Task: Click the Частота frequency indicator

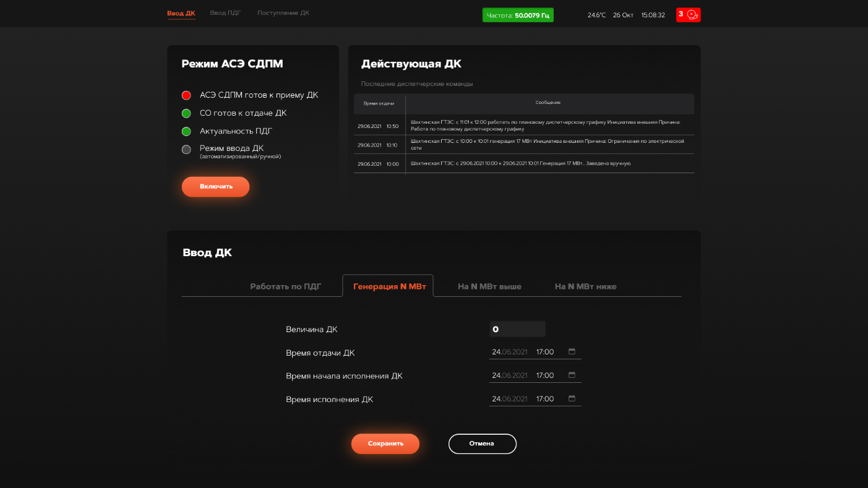Action: tap(518, 15)
